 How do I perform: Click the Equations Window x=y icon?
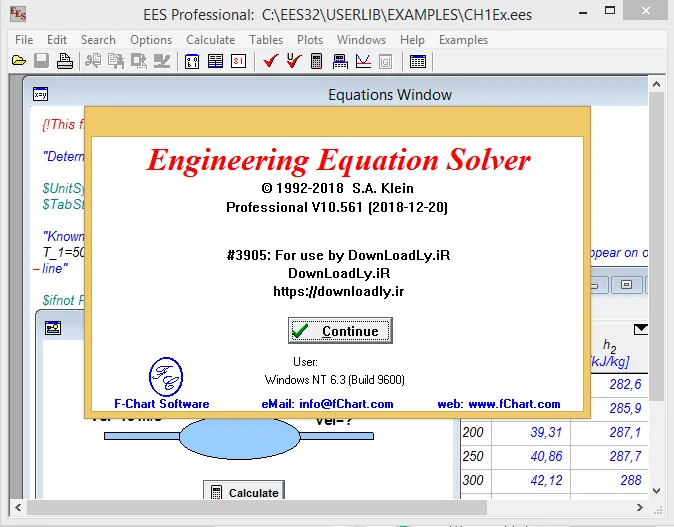click(41, 94)
